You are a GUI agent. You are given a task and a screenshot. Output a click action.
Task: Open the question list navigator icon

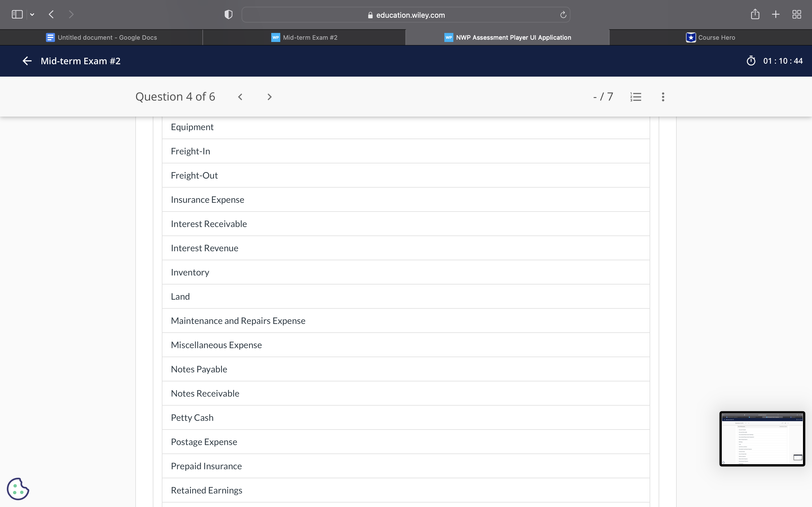tap(636, 97)
